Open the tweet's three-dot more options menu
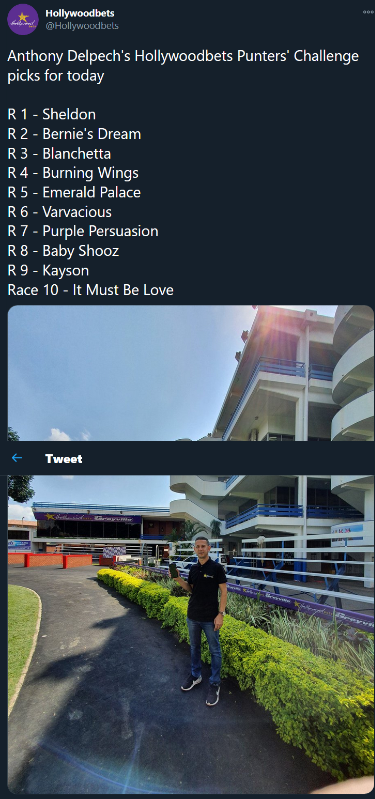 pos(368,12)
